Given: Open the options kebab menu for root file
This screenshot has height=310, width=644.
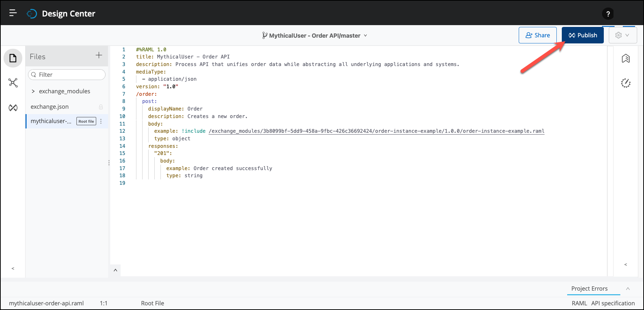Looking at the screenshot, I should [101, 121].
